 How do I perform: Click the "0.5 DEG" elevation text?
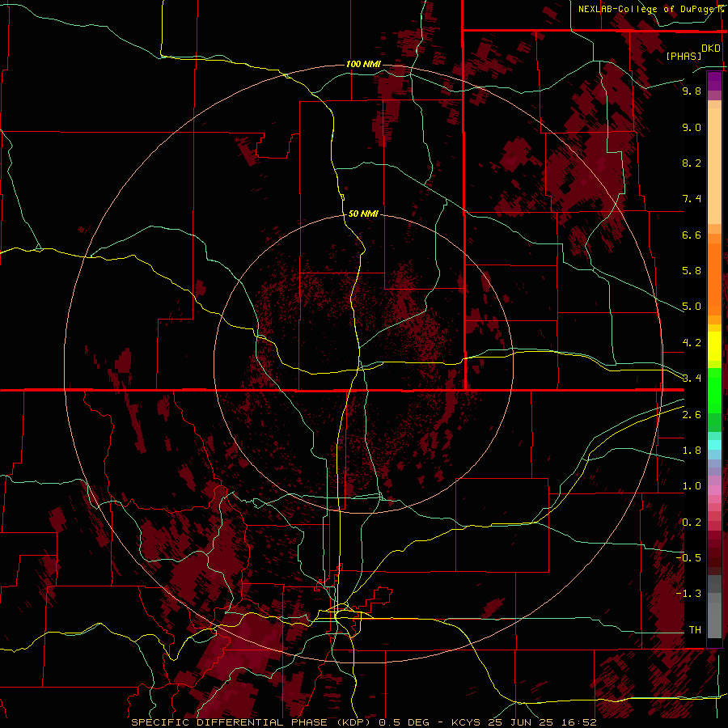405,722
